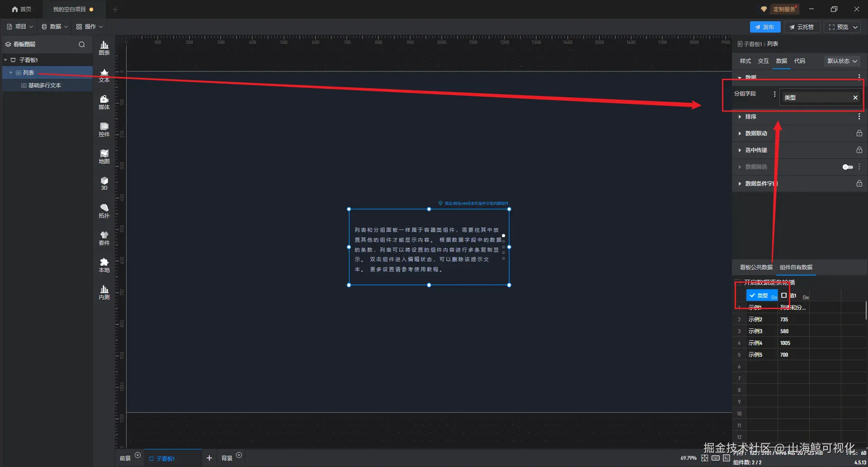The width and height of the screenshot is (868, 467).
Task: Click the 子看板1 breadcrumb in the properties panel
Action: click(752, 44)
